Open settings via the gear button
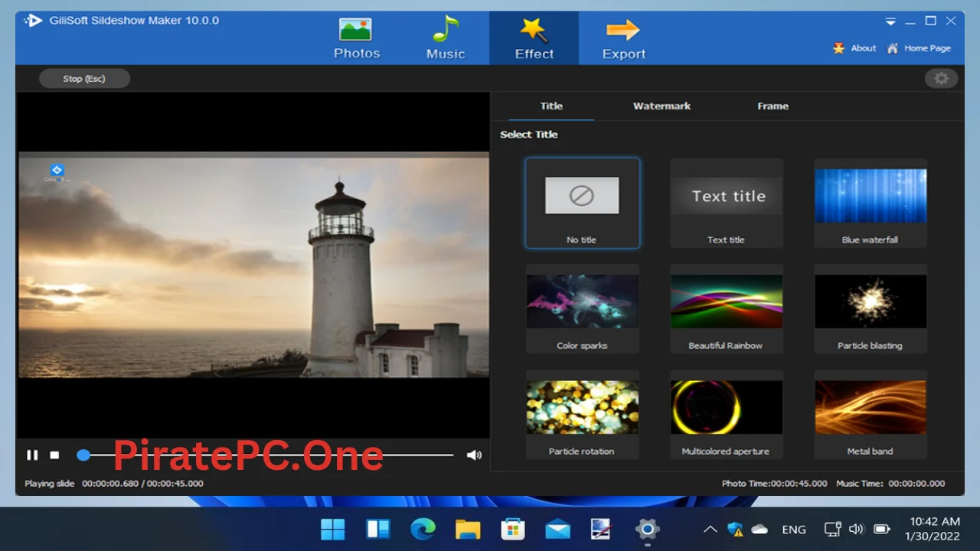Viewport: 980px width, 551px height. click(x=941, y=78)
